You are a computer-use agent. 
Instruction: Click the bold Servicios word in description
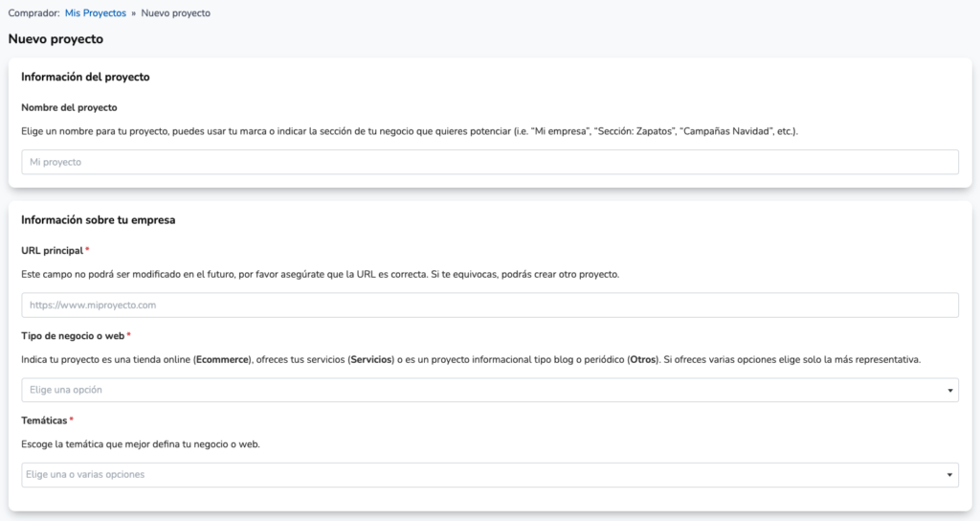pyautogui.click(x=371, y=360)
